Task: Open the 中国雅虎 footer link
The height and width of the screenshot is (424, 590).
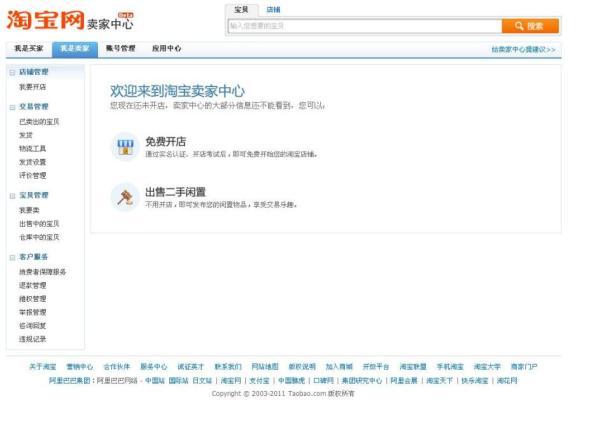Action: [x=292, y=381]
